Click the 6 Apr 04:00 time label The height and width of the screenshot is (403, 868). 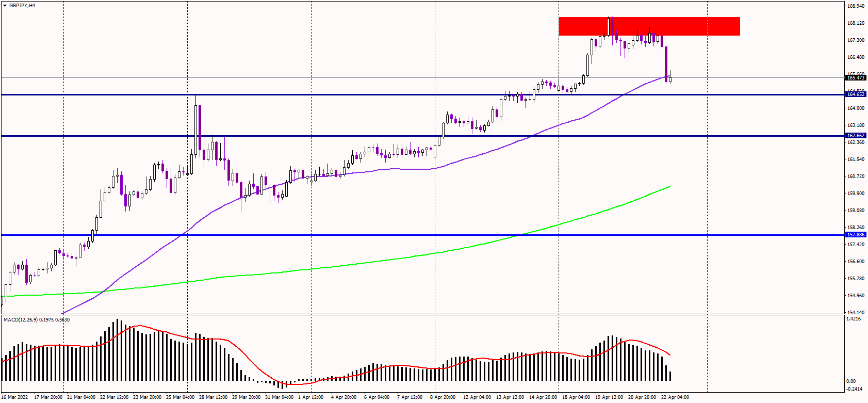click(x=377, y=397)
